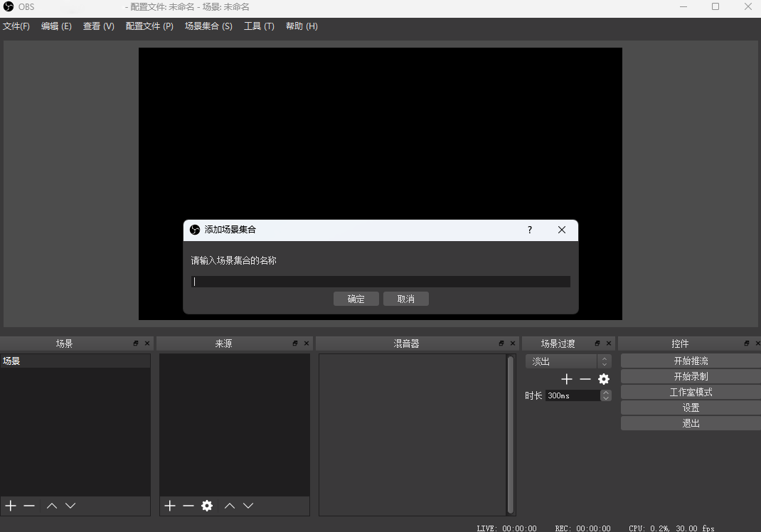Remove the selected scene using the - icon

coord(29,505)
